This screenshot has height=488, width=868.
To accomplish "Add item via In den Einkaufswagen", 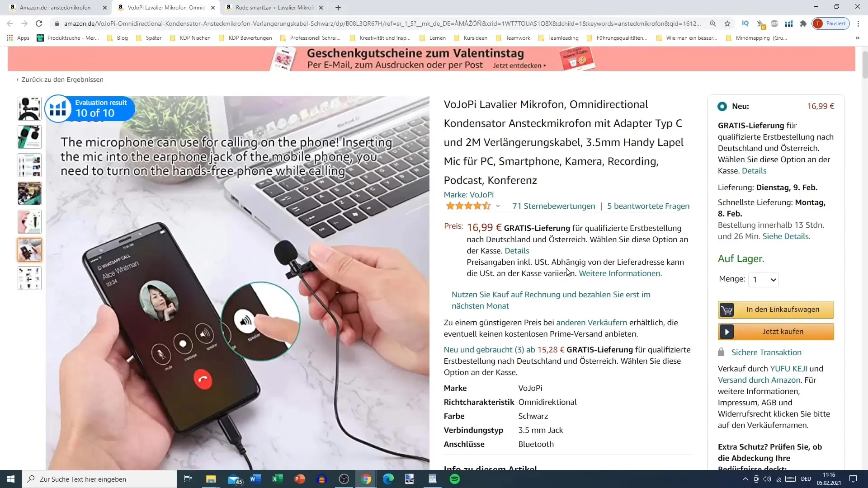I will (776, 310).
